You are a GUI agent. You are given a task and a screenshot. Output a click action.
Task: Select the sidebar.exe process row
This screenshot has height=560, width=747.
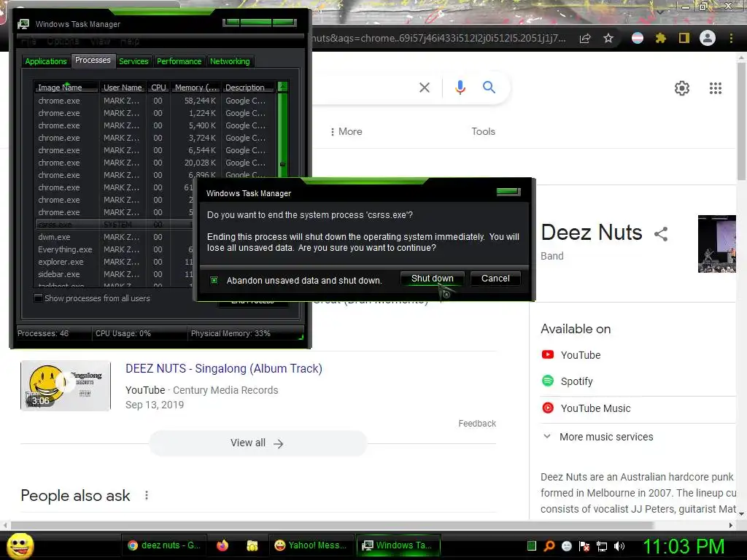(115, 274)
